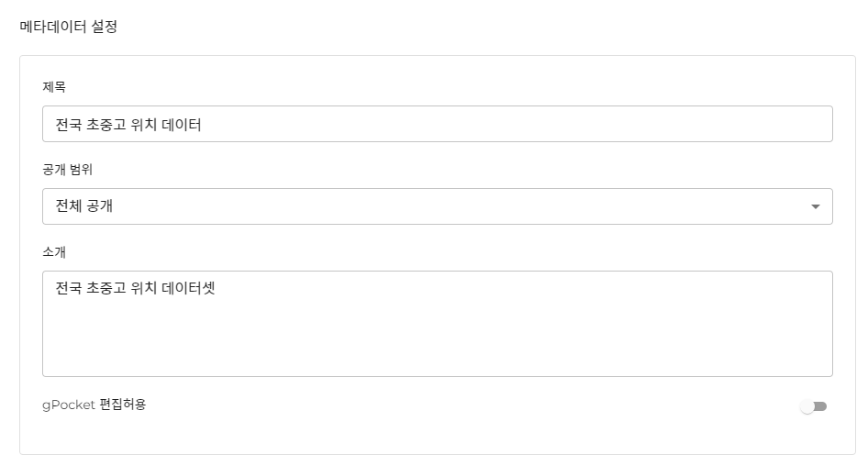868x466 pixels.
Task: Click the dropdown arrow in 공개 범위
Action: [x=816, y=206]
